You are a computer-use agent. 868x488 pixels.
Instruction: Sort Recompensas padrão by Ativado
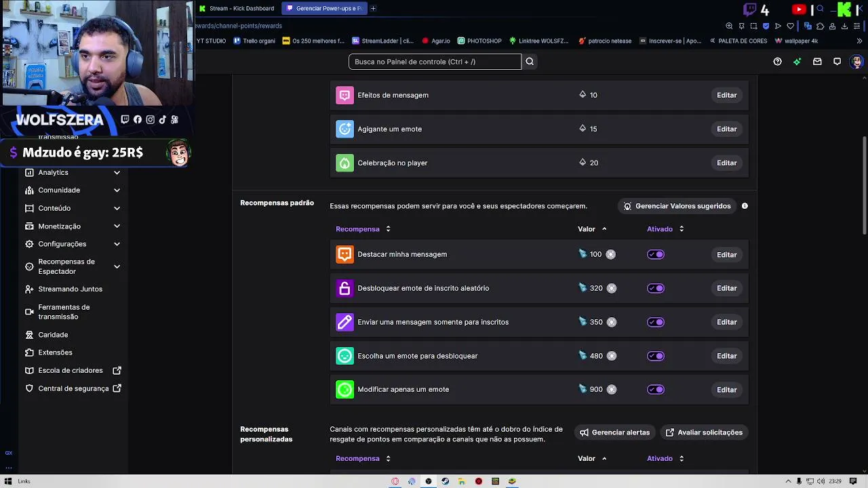click(x=665, y=229)
